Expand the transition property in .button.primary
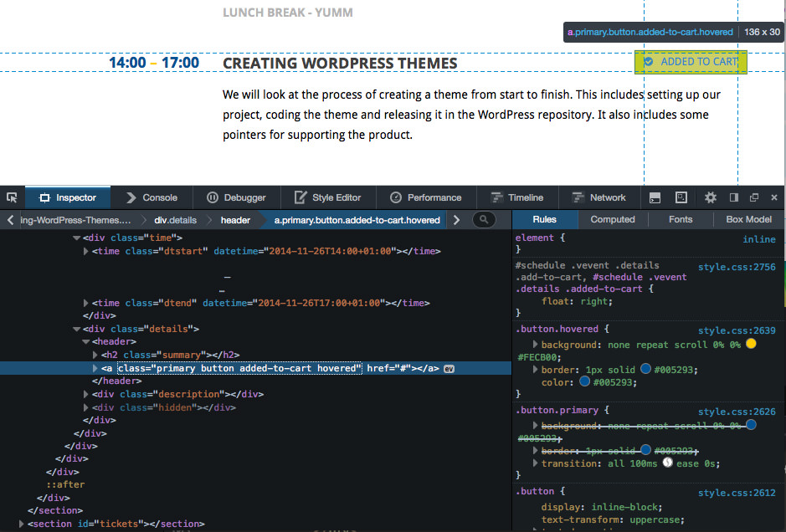The image size is (786, 532). click(x=535, y=463)
